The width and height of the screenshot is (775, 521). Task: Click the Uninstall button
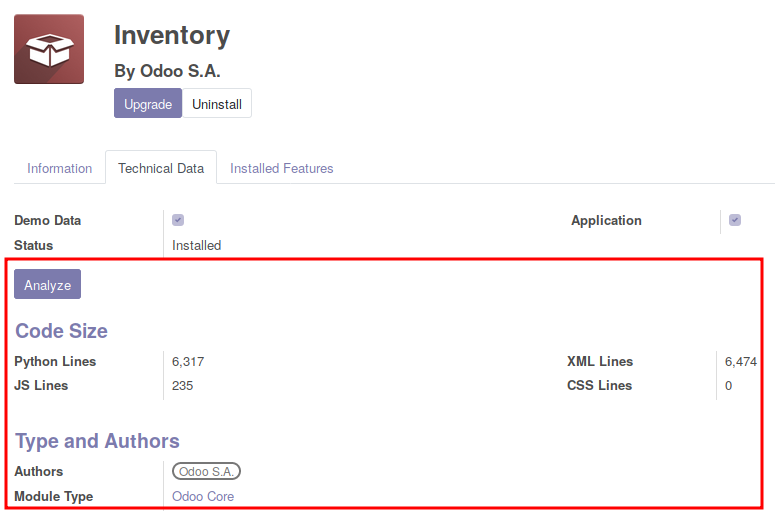(217, 104)
